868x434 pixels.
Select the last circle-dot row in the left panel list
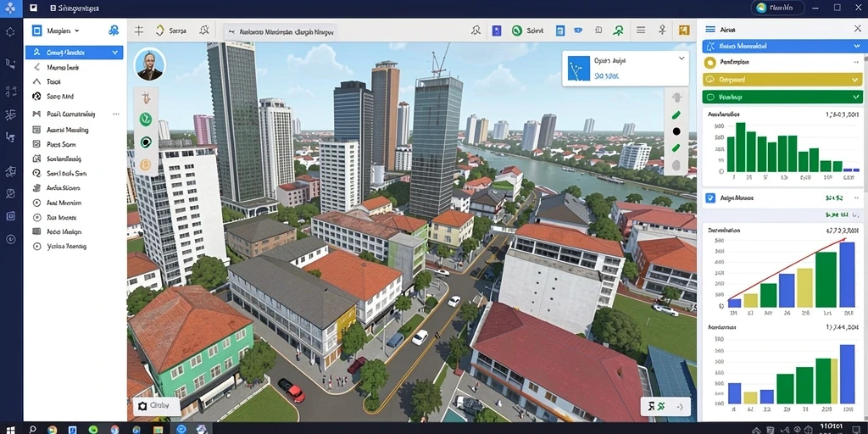coord(75,247)
